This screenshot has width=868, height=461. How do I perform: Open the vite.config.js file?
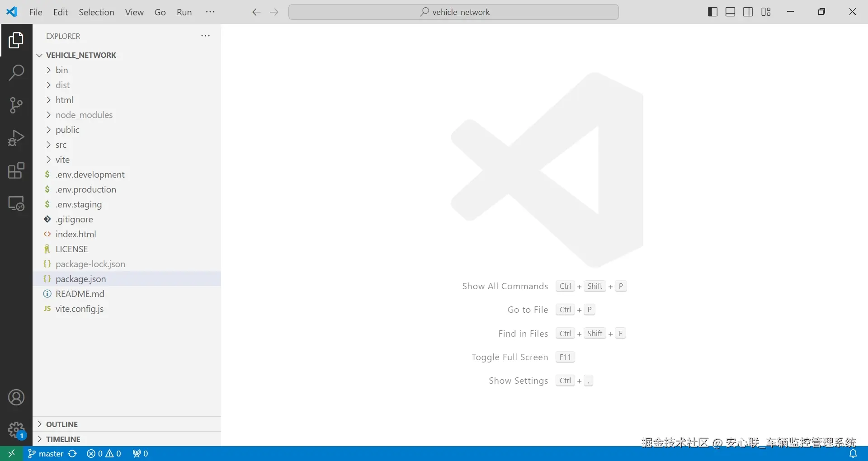pyautogui.click(x=127, y=309)
